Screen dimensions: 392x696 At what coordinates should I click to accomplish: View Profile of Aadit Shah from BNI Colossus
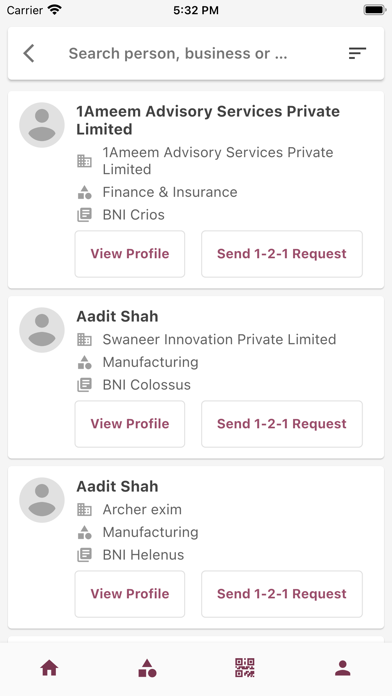pyautogui.click(x=130, y=424)
